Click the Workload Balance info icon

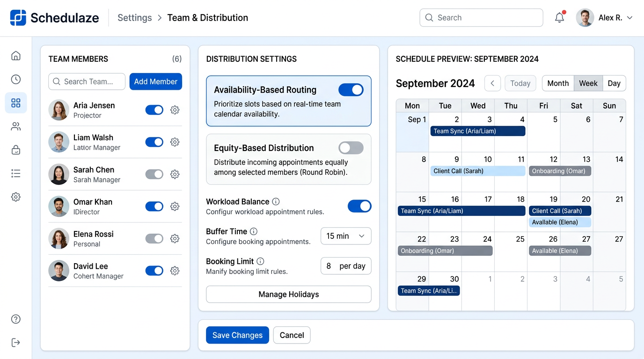tap(276, 202)
